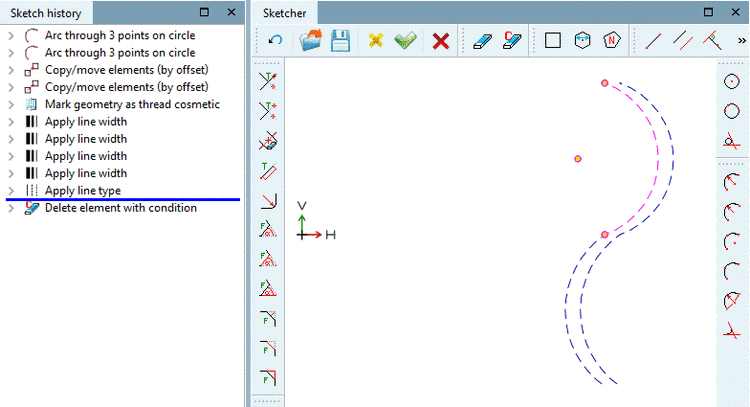This screenshot has width=750, height=407.
Task: Click the top endpoint of magenta arc
Action: click(605, 83)
